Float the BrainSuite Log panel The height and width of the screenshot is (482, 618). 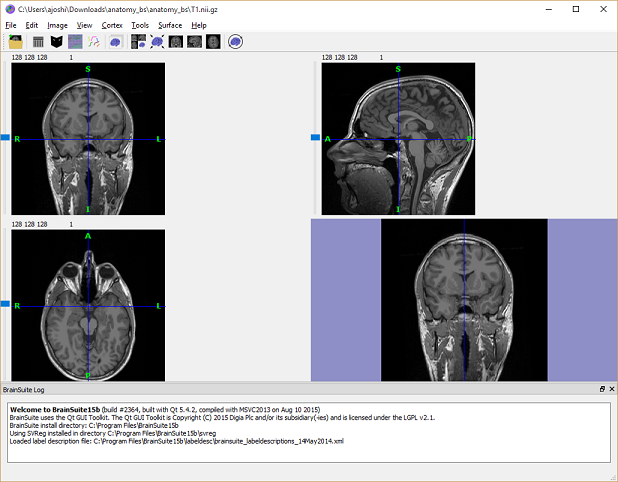(x=601, y=388)
